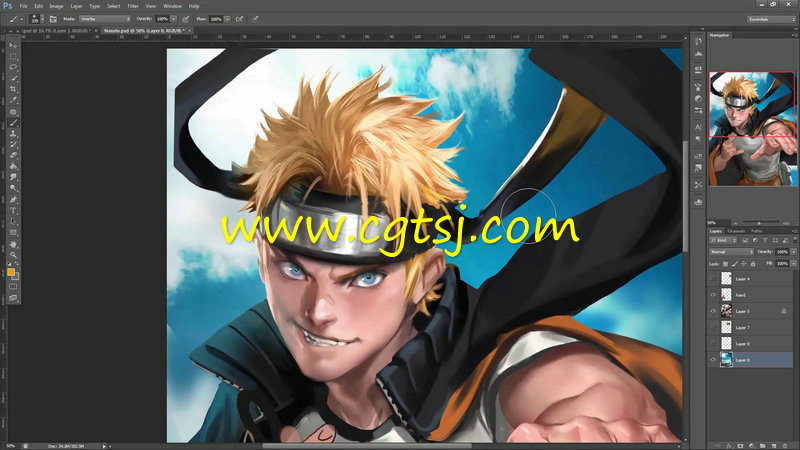The height and width of the screenshot is (450, 800).
Task: Hide Layer 5 eye icon
Action: (713, 311)
